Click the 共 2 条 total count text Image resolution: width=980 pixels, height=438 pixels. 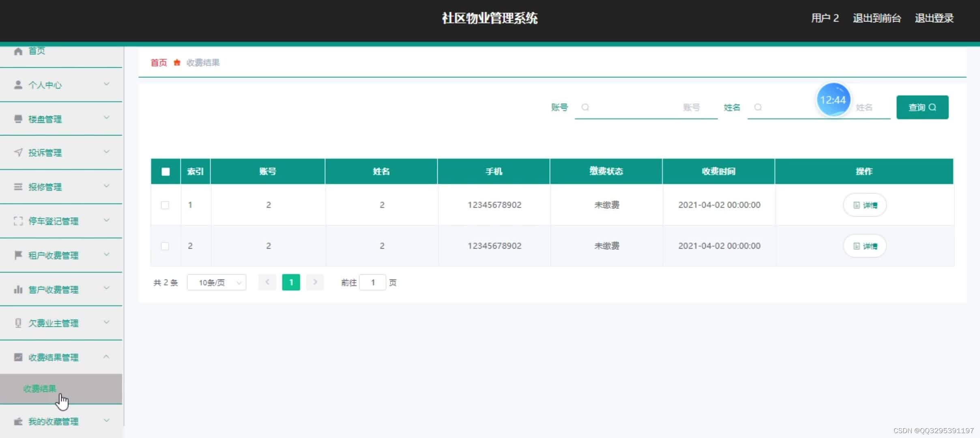pyautogui.click(x=165, y=283)
